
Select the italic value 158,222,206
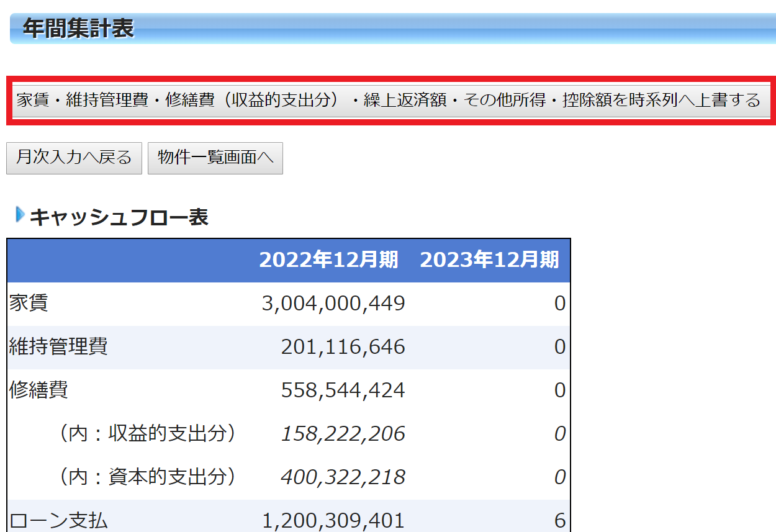coord(343,434)
